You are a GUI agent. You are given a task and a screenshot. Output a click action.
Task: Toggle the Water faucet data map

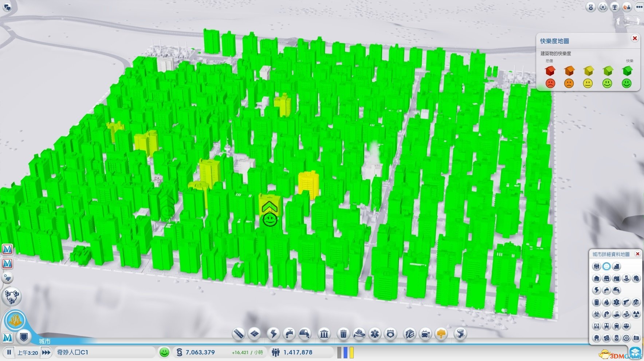click(606, 290)
